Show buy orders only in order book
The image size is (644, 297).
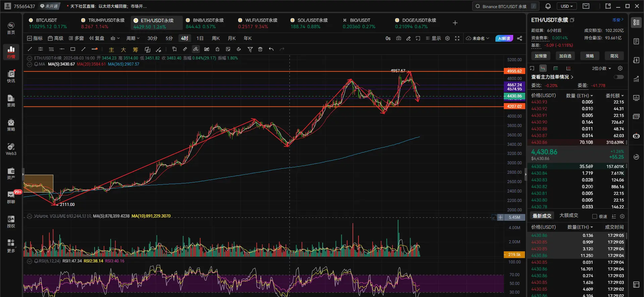pos(556,68)
